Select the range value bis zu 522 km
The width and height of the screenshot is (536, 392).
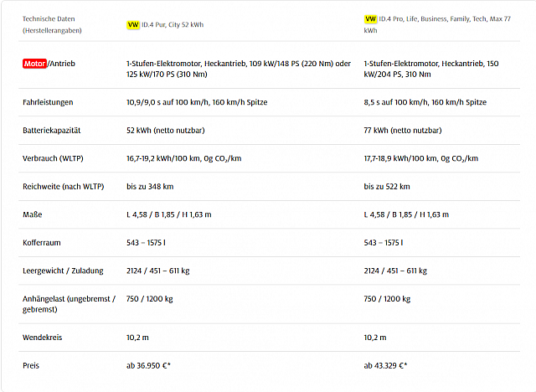coord(387,186)
